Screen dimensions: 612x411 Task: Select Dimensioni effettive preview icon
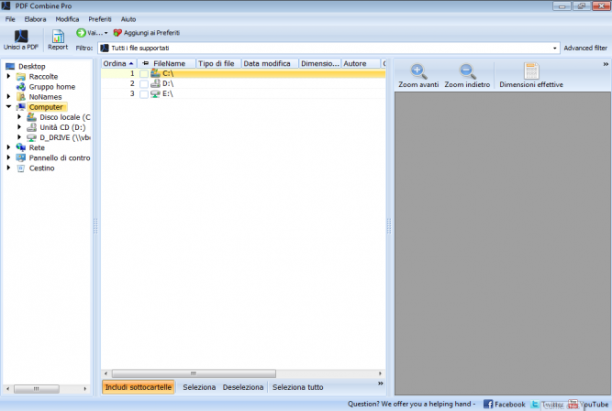[531, 71]
